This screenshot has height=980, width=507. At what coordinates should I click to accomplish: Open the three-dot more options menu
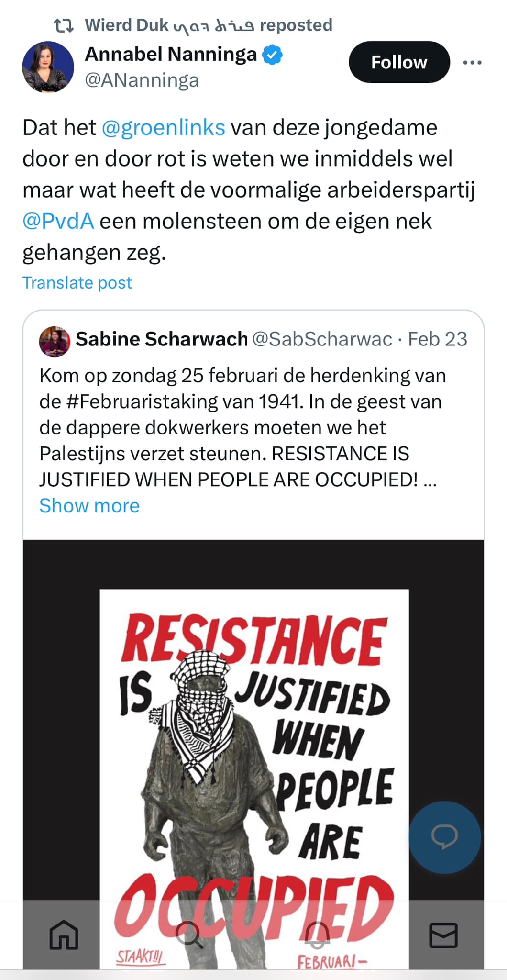click(472, 62)
